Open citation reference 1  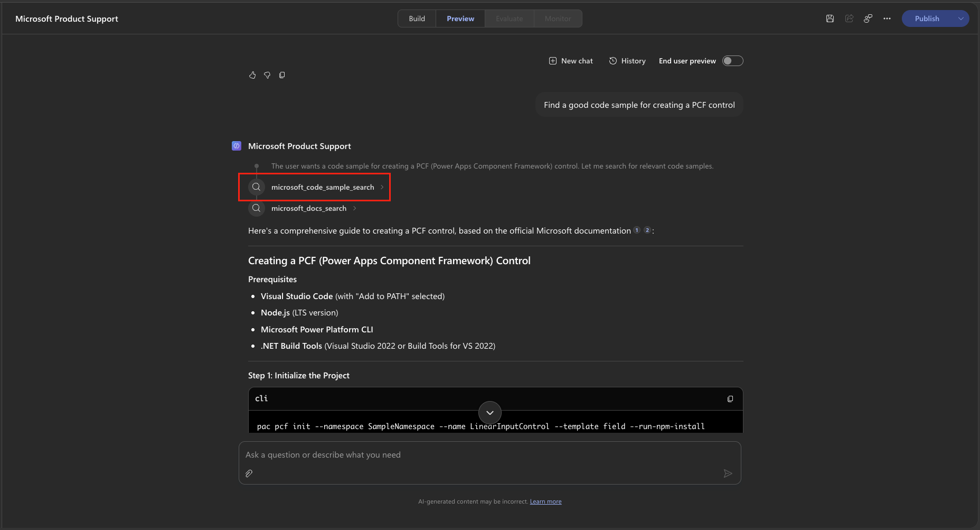click(x=637, y=230)
